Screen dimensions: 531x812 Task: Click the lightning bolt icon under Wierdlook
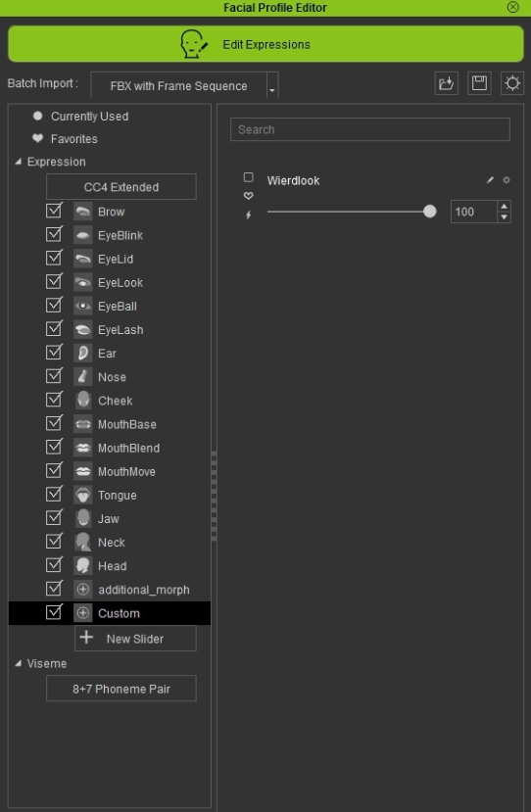(249, 215)
